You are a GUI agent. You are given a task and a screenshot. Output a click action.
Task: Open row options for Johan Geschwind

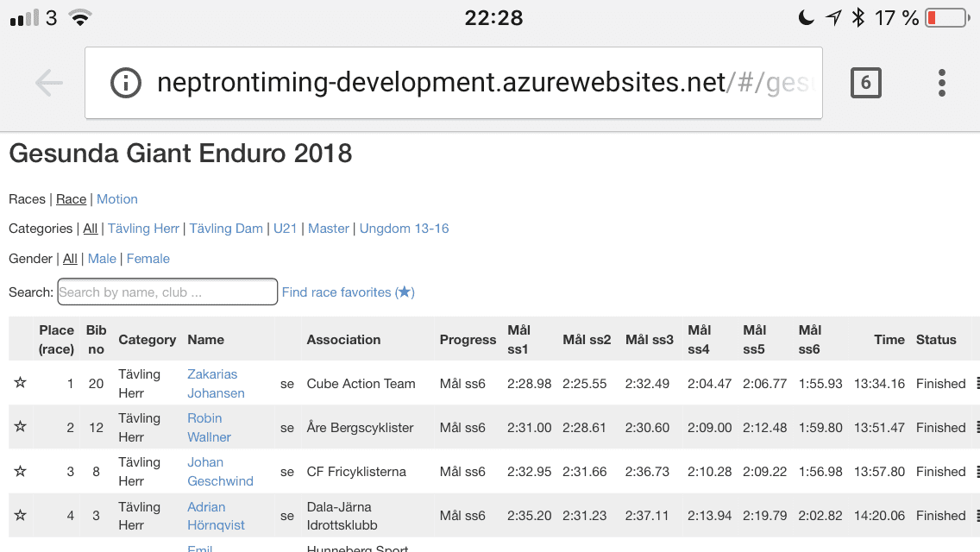[x=977, y=472]
